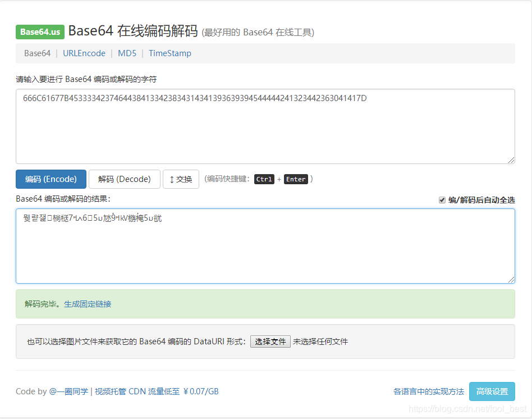The image size is (532, 419).
Task: Click the '请输入要进行 Base64 编码或解码的字符' label
Action: [x=86, y=79]
